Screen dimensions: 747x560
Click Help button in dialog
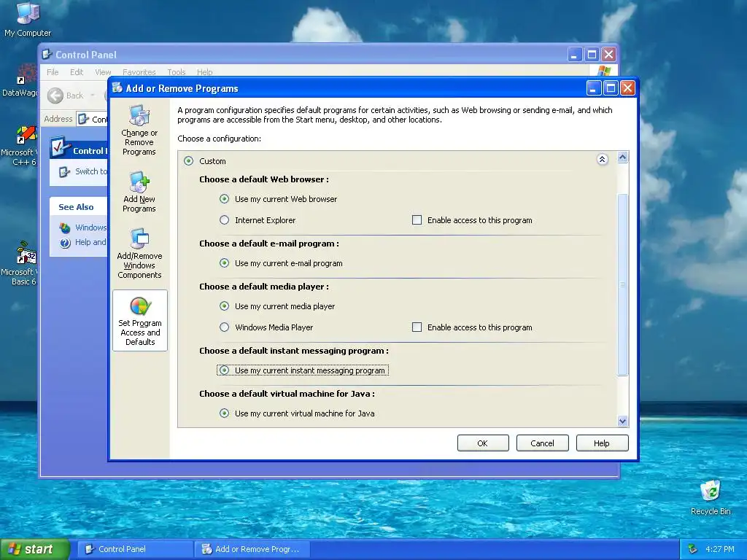602,443
